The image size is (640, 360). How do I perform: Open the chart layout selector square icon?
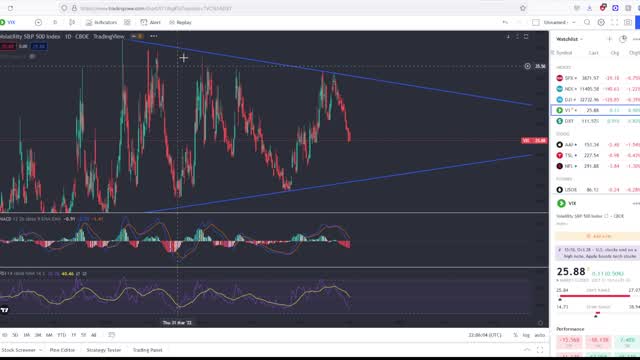[536, 22]
